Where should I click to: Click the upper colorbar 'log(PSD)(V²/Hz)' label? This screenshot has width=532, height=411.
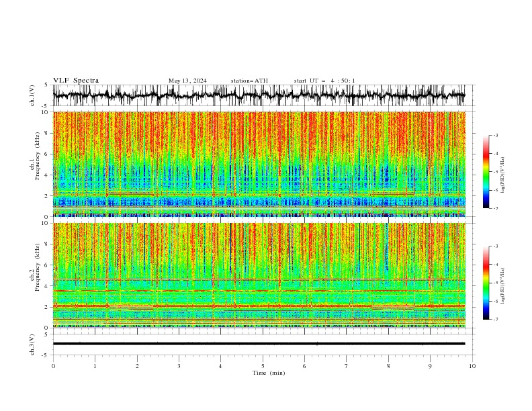503,175
